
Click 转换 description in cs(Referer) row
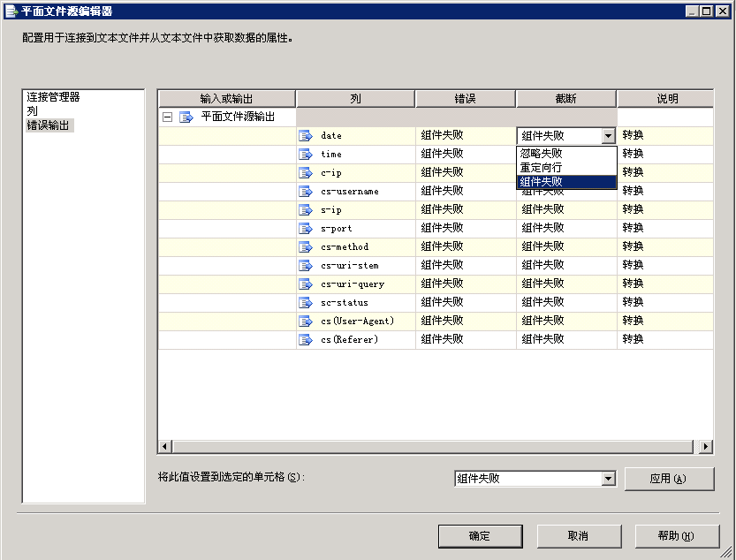click(x=633, y=339)
